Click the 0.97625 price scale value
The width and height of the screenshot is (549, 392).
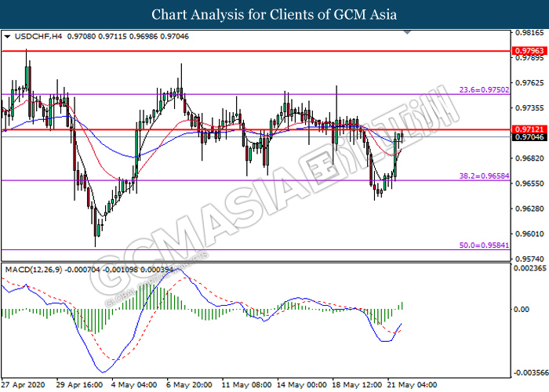(x=529, y=83)
